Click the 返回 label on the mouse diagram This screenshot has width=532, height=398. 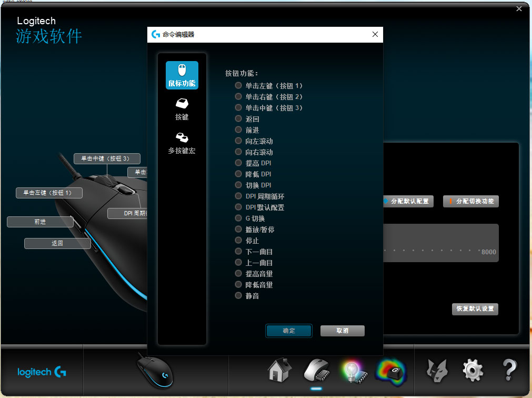tap(57, 243)
